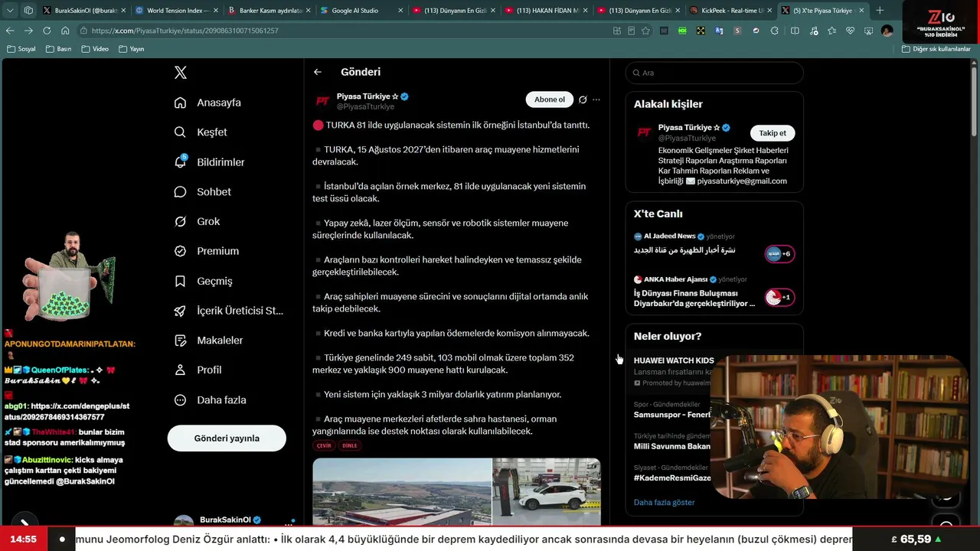Open Video bookmarks folder

94,49
